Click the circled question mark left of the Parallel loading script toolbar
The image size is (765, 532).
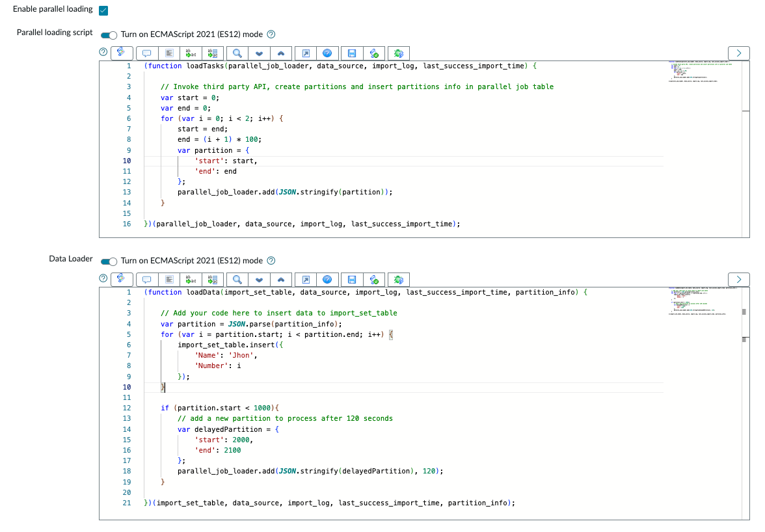click(x=103, y=51)
